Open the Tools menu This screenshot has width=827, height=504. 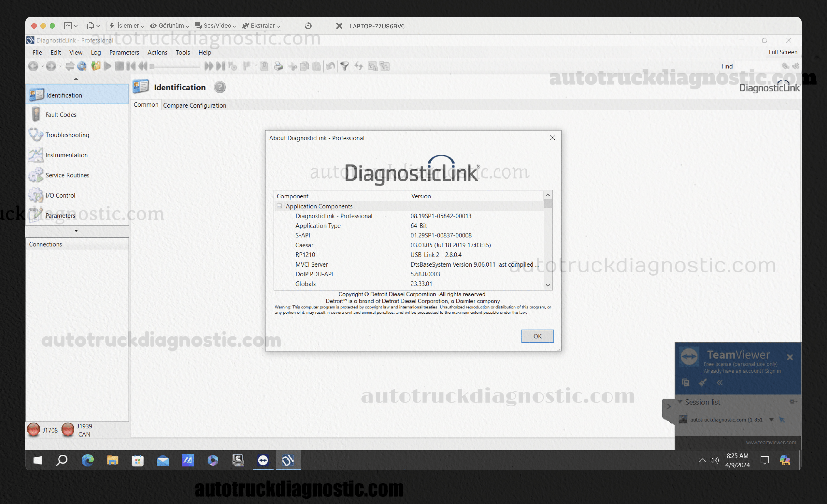tap(183, 53)
